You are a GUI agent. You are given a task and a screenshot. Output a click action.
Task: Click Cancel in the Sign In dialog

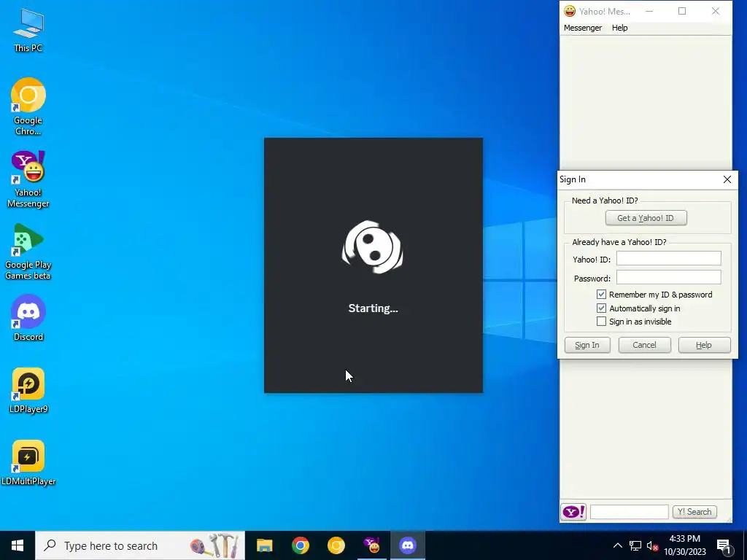click(645, 345)
